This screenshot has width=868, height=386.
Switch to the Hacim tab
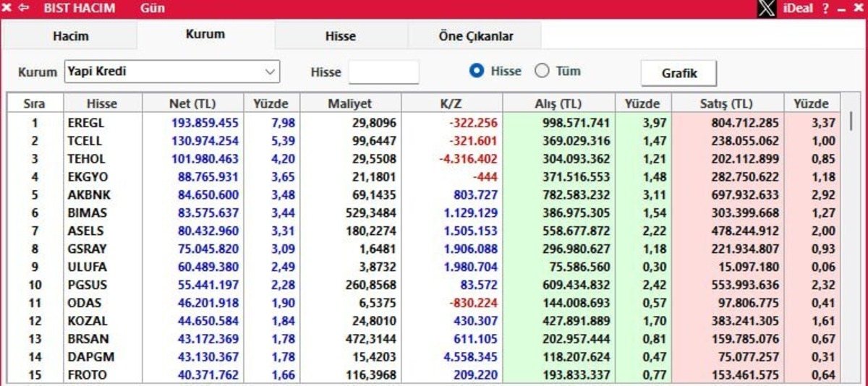(x=71, y=36)
